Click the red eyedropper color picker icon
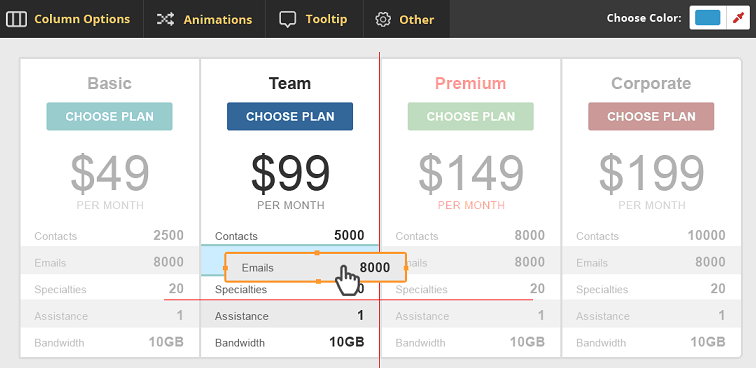This screenshot has height=368, width=756. [x=738, y=18]
